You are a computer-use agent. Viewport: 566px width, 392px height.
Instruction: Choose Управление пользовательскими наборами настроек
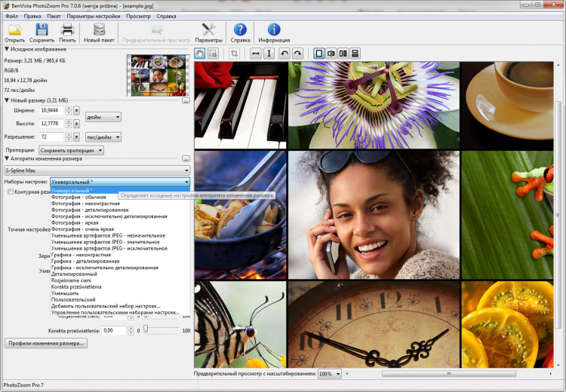click(120, 312)
